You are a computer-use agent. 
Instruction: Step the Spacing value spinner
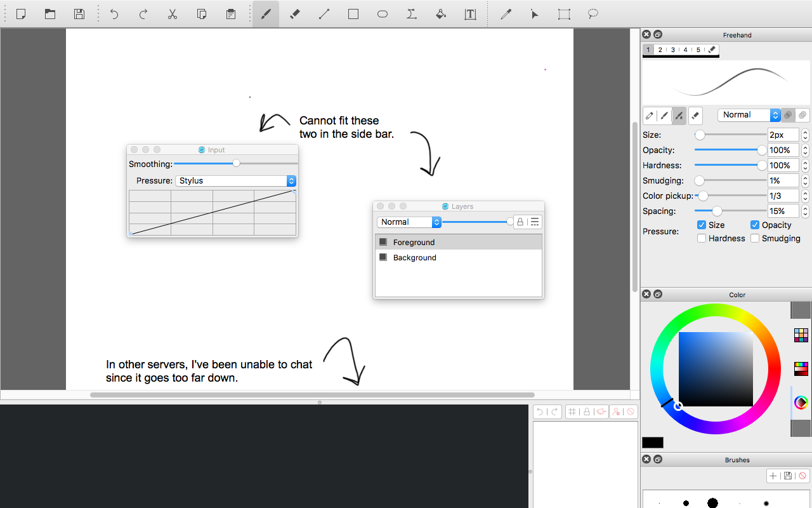(805, 211)
